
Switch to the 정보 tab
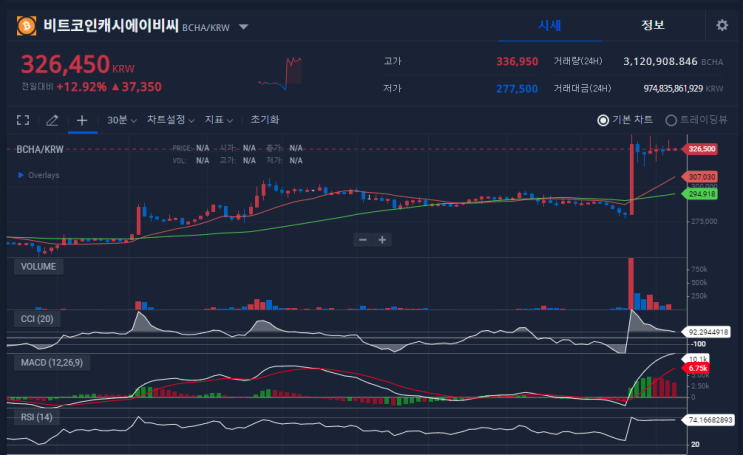point(652,25)
